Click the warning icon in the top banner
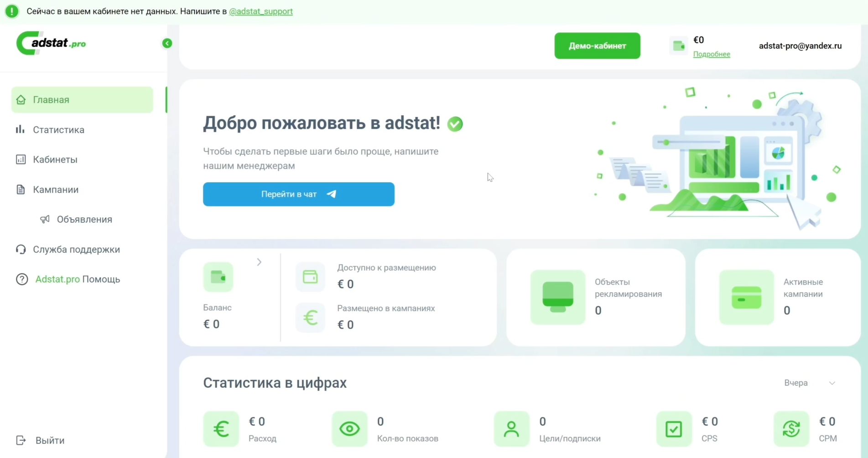Viewport: 868px width, 458px height. 12,11
